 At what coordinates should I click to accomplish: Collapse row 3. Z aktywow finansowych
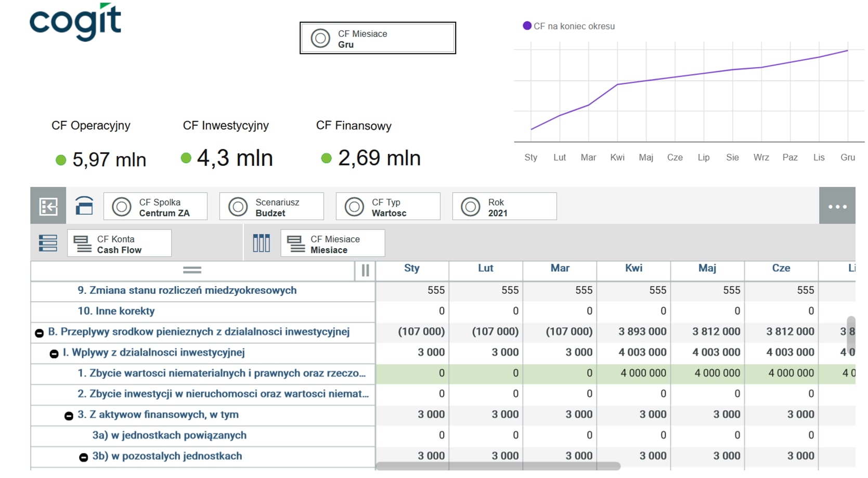click(x=68, y=416)
